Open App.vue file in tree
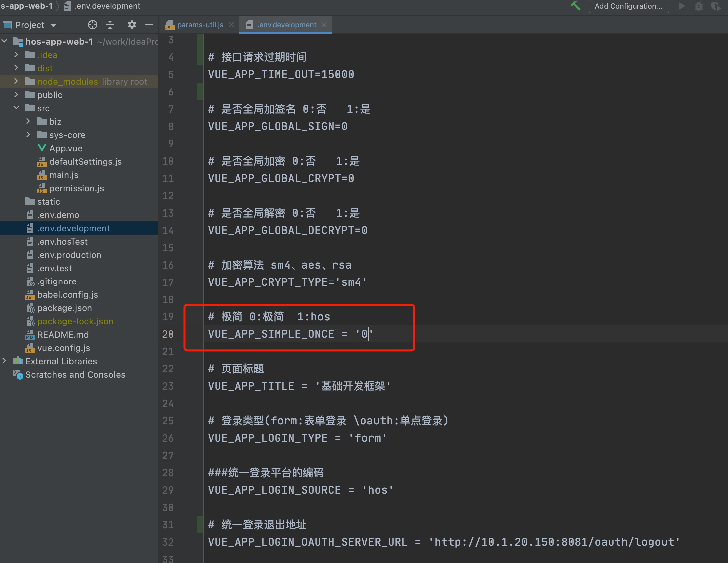This screenshot has width=728, height=563. point(66,148)
